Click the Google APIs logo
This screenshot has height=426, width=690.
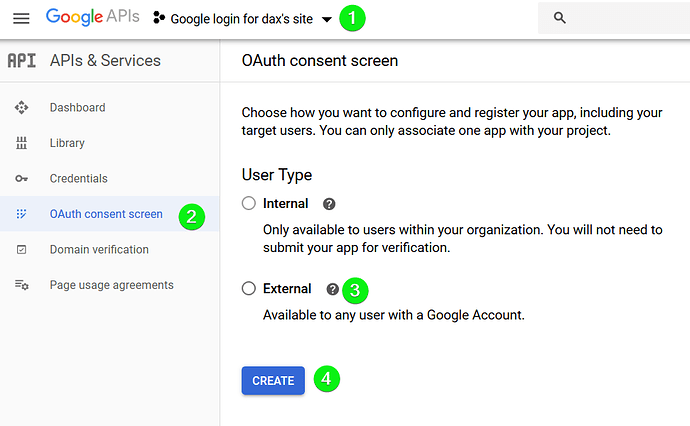coord(93,17)
